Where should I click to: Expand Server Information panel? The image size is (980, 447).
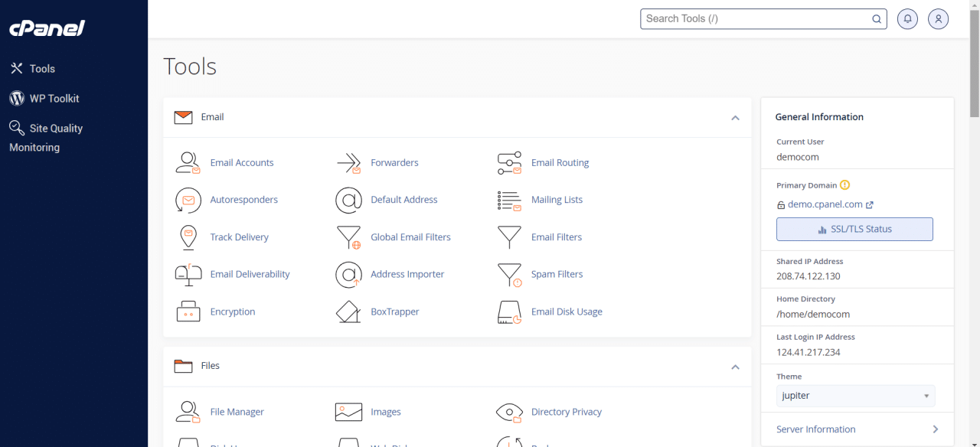pos(856,429)
